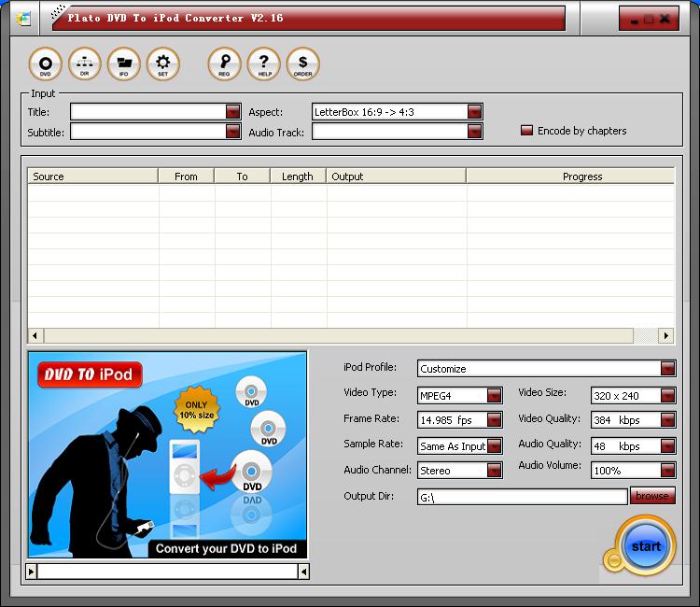The height and width of the screenshot is (607, 700).
Task: Click the application logo in title bar
Action: (22, 19)
